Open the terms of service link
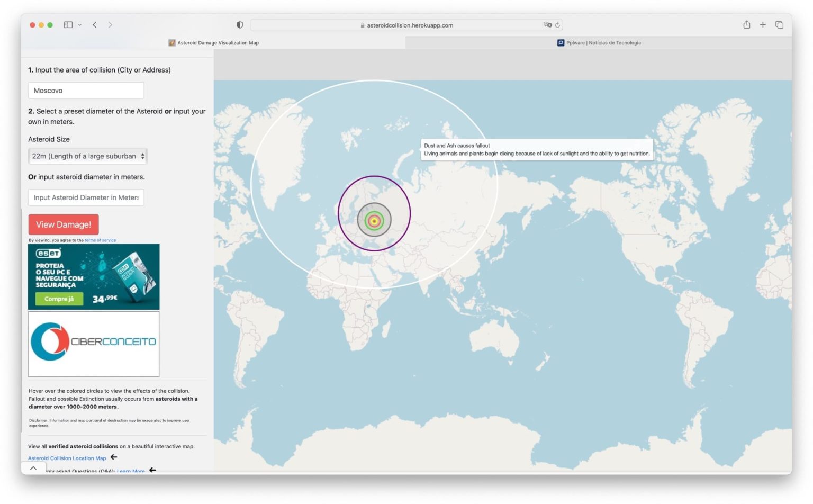The width and height of the screenshot is (813, 504). [100, 240]
